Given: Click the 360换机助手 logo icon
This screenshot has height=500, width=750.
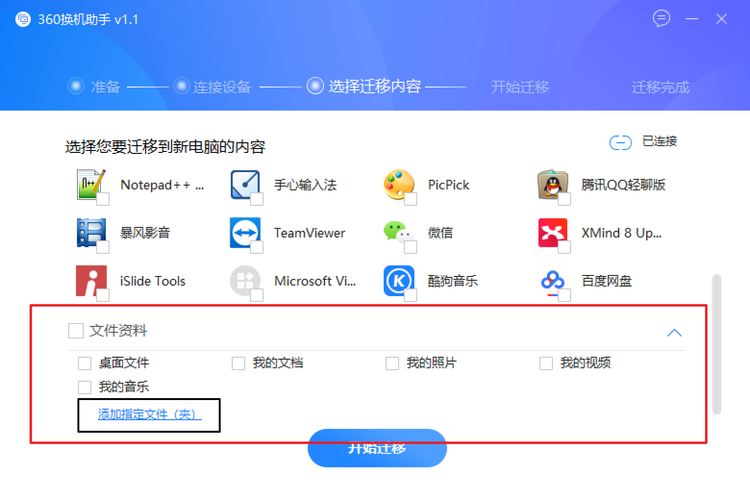Looking at the screenshot, I should tap(22, 19).
